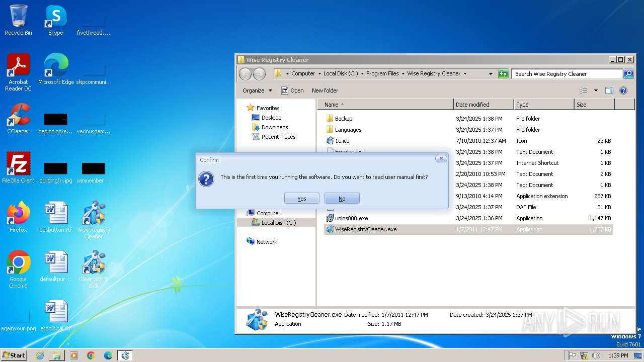644x362 pixels.
Task: Click the Open toolbar button
Action: (292, 90)
